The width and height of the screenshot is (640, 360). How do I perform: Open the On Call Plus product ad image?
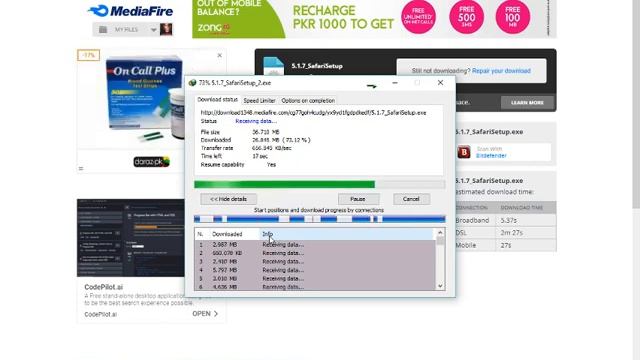pyautogui.click(x=145, y=98)
